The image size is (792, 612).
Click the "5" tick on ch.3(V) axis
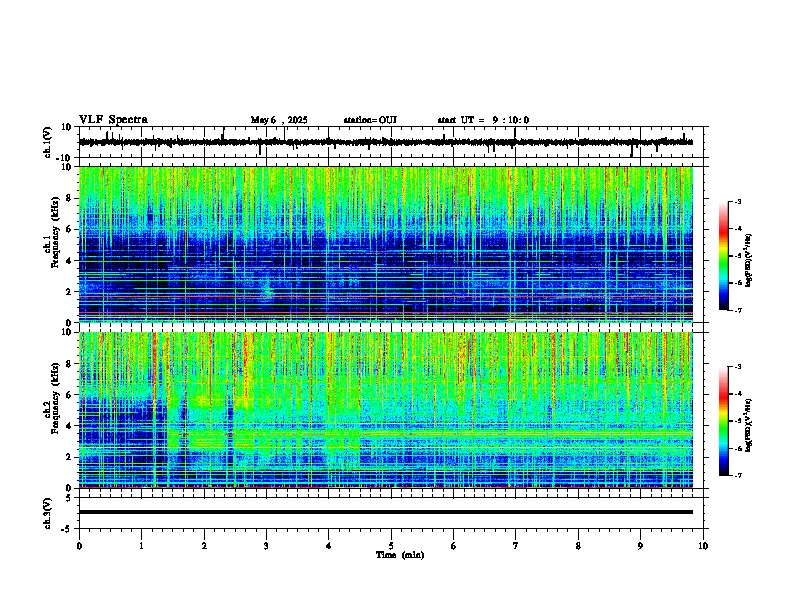pos(69,497)
